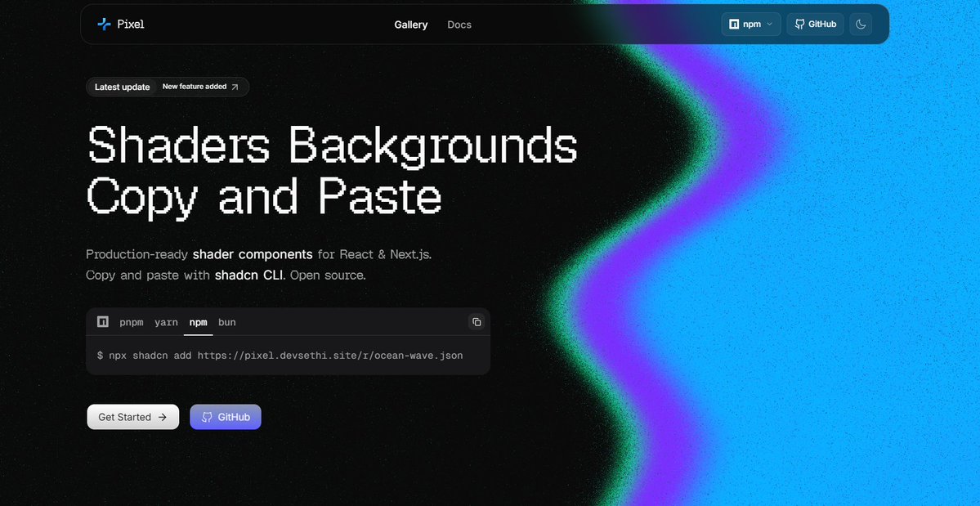The width and height of the screenshot is (980, 506).
Task: Copy the install command with the copy icon
Action: [477, 322]
